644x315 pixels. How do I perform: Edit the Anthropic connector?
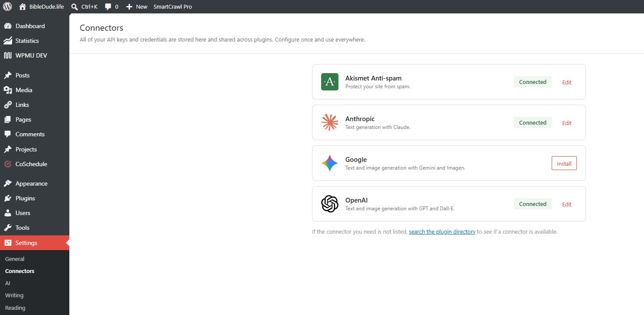point(567,123)
